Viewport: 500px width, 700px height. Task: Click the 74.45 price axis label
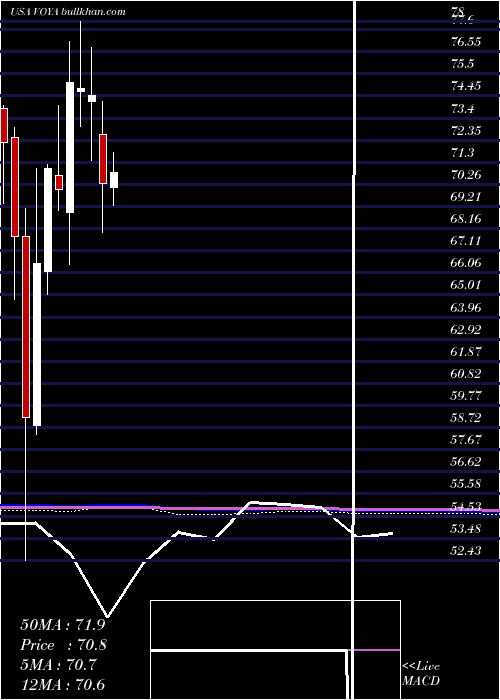point(467,86)
